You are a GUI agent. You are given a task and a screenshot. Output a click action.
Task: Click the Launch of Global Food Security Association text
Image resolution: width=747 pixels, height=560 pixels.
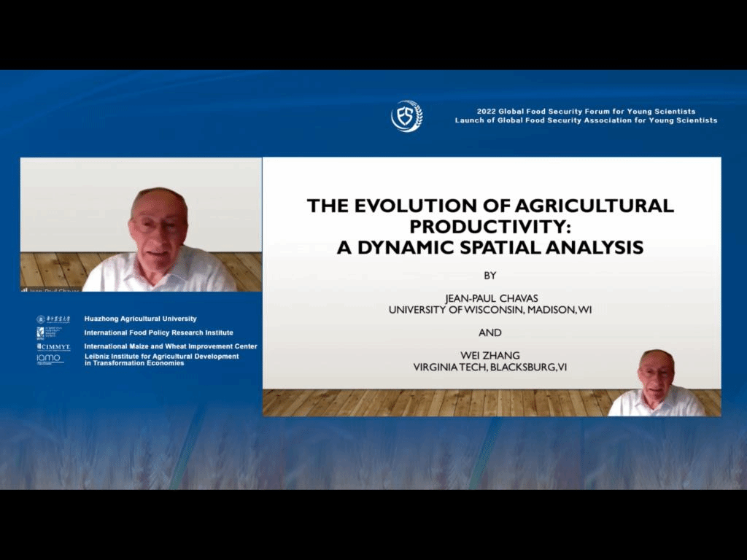coord(586,120)
